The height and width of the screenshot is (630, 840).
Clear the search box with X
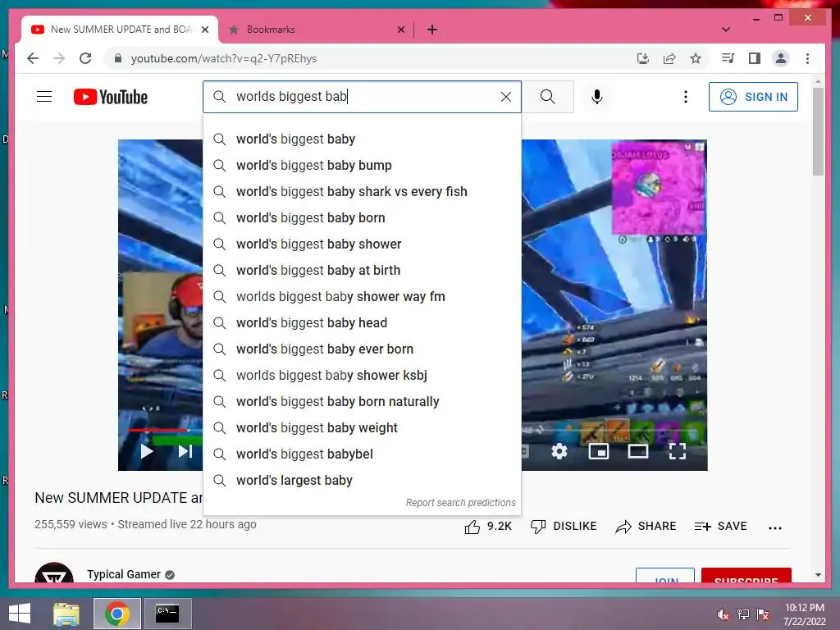pyautogui.click(x=505, y=97)
